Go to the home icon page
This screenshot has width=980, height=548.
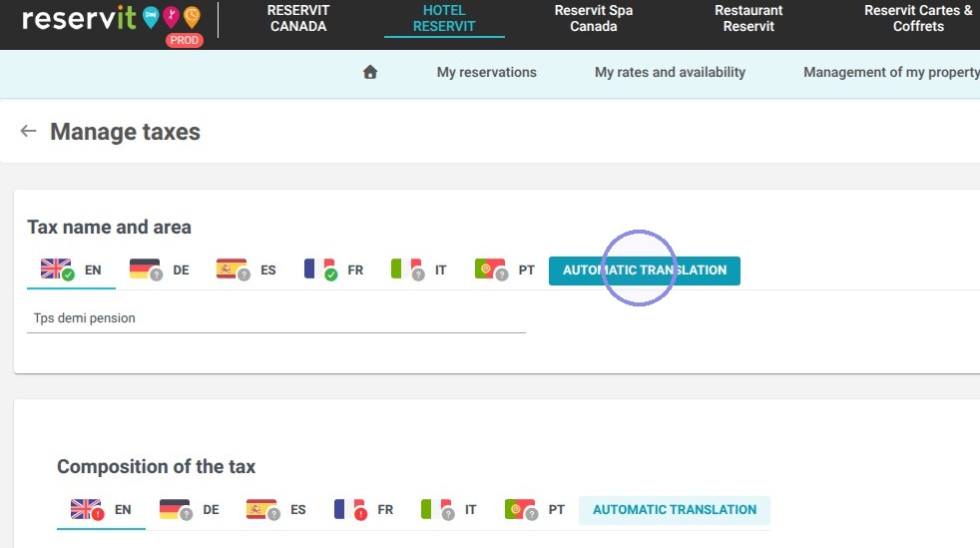tap(370, 72)
